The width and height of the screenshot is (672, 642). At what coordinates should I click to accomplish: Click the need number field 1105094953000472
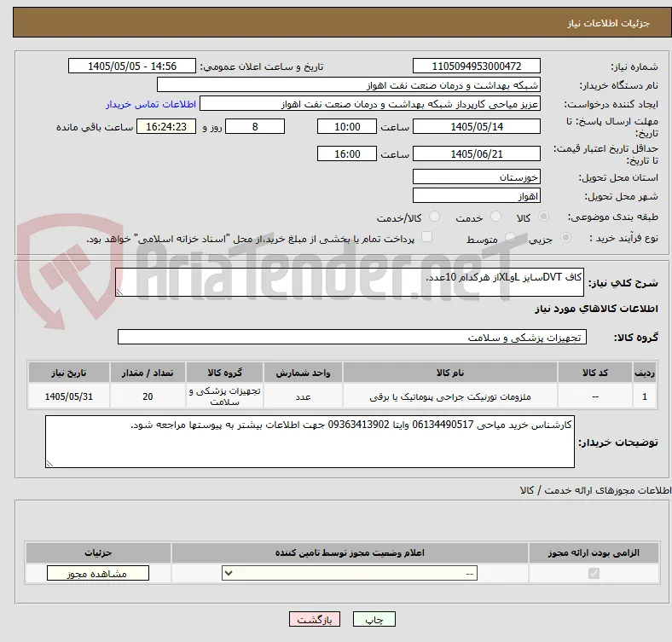click(x=476, y=66)
